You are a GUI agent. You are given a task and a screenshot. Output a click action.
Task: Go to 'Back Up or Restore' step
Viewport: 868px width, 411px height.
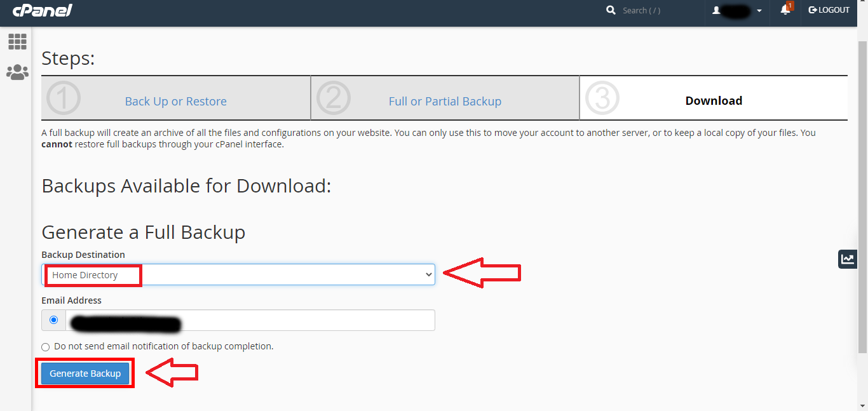point(175,102)
